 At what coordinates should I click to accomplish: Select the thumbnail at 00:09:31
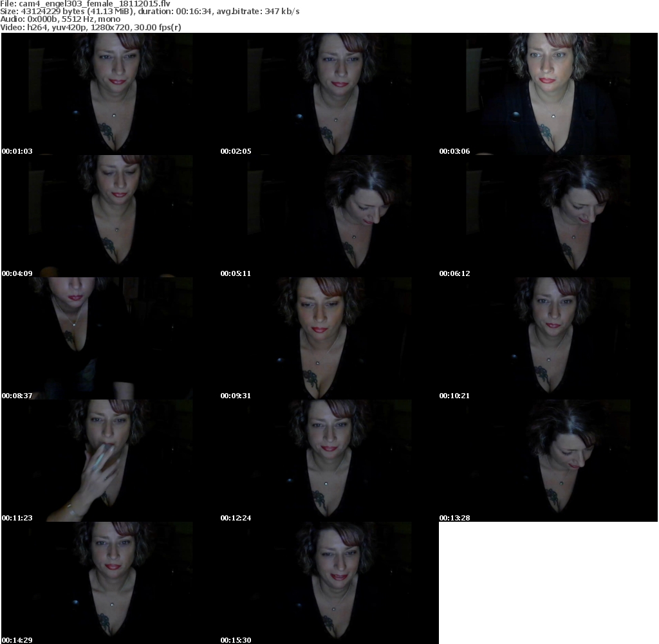click(329, 338)
